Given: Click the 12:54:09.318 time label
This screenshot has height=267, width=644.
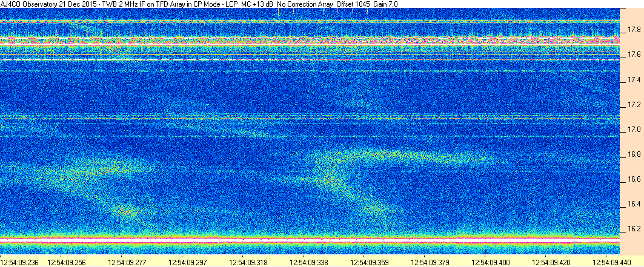Looking at the screenshot, I should point(248,262).
